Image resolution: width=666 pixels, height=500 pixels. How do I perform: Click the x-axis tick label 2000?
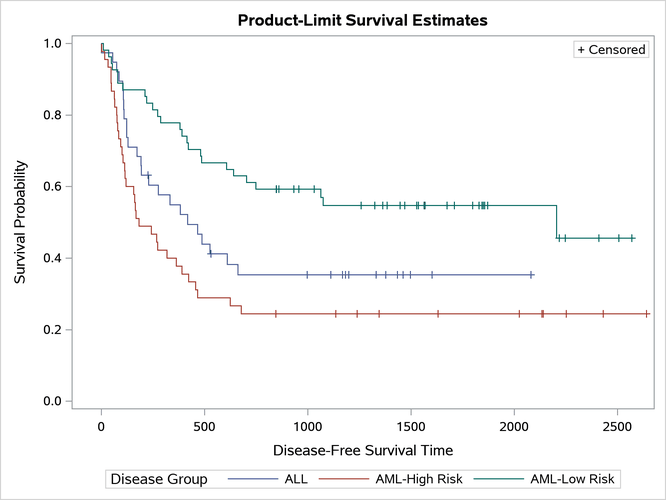click(514, 424)
